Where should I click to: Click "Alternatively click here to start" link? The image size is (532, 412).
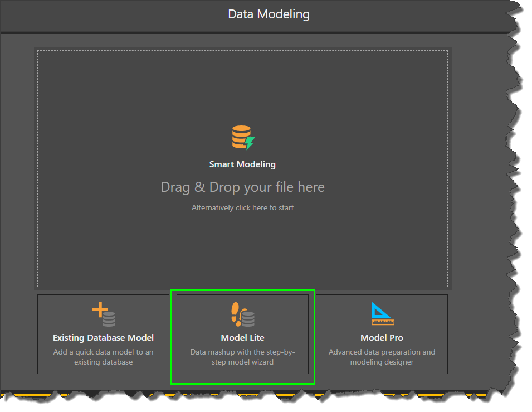pos(242,208)
